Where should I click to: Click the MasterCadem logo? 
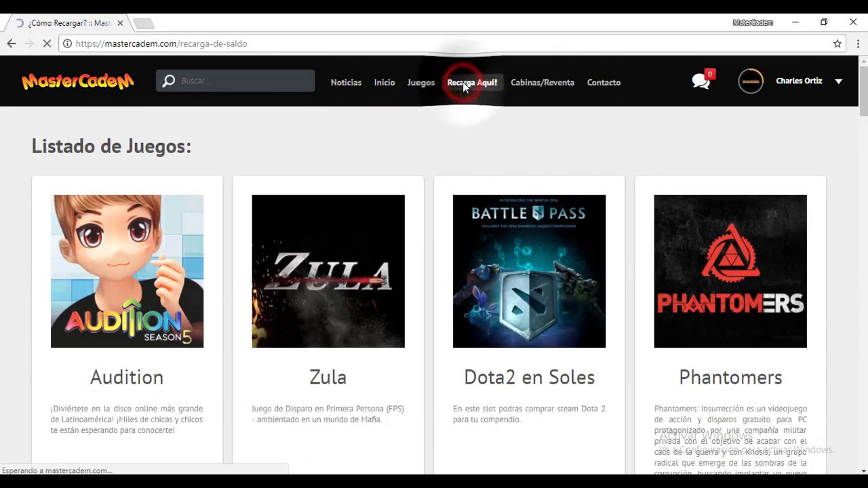(x=78, y=81)
